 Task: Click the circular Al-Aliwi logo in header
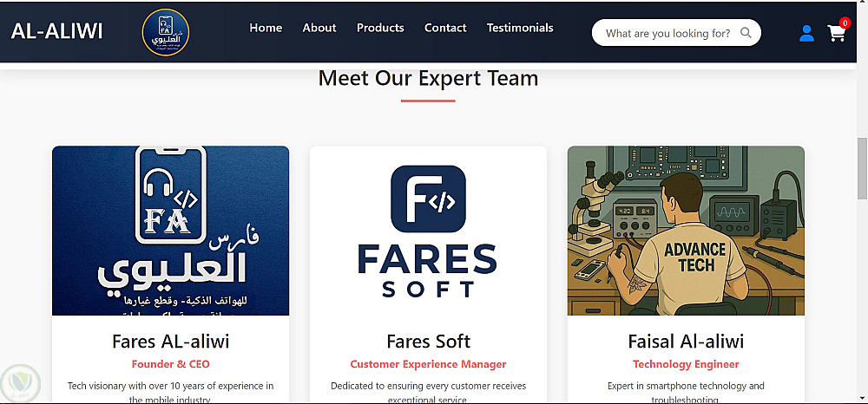(x=165, y=32)
